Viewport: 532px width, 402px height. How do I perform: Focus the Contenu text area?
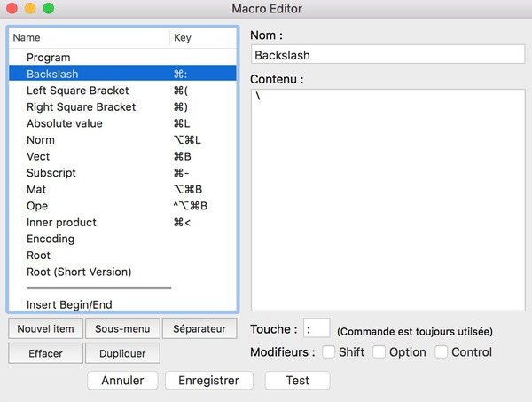click(388, 200)
